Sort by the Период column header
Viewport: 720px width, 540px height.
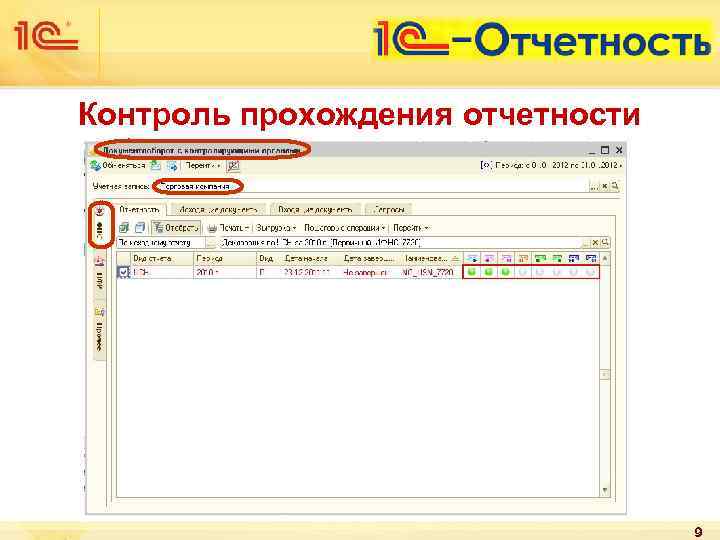[225, 259]
